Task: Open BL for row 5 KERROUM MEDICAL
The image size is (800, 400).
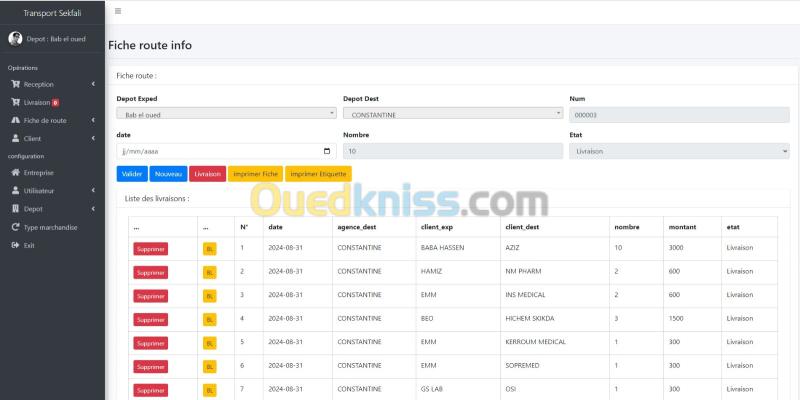Action: [210, 343]
